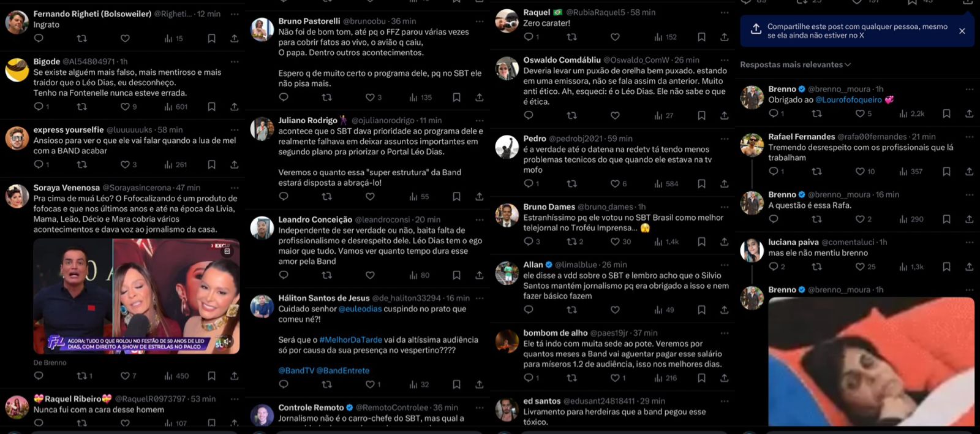Like Bigode's reply with 9 likes
Screen dimensions: 980x434
(125, 107)
